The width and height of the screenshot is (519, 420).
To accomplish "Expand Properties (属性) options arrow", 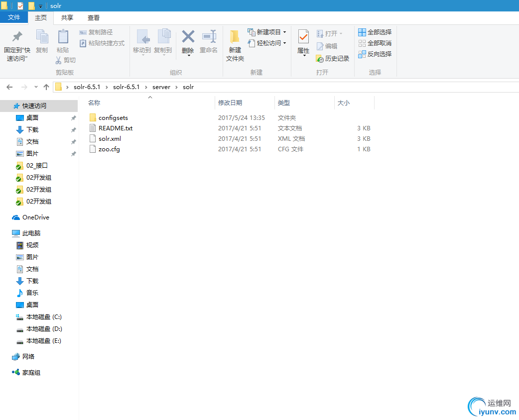I will 304,56.
